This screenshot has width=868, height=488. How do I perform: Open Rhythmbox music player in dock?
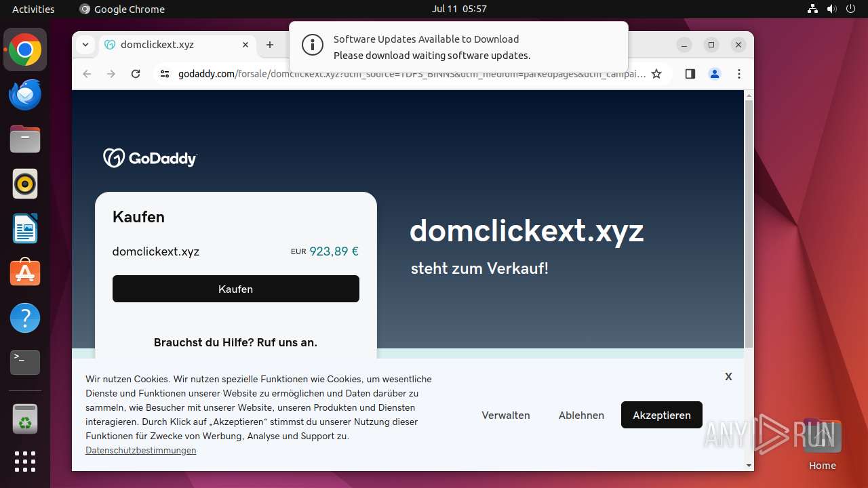pos(25,184)
